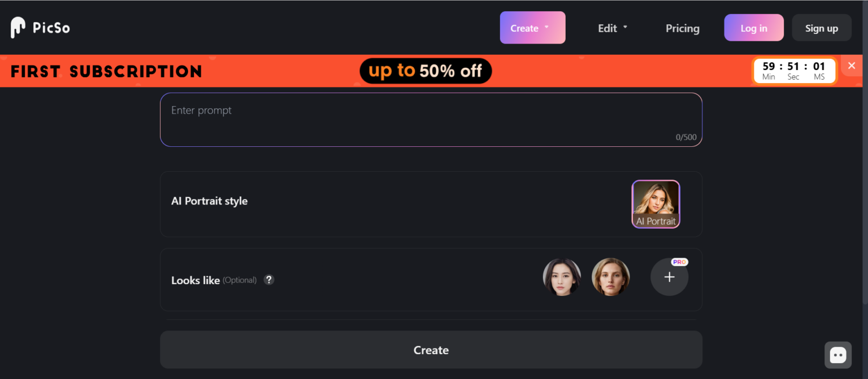Go to the Pricing page
Screen dimensions: 868x379
click(682, 28)
